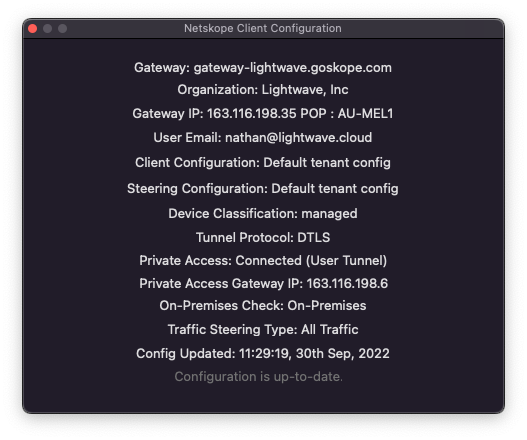Click the Traffic Steering Type: All Traffic line
The image size is (527, 440).
point(263,330)
